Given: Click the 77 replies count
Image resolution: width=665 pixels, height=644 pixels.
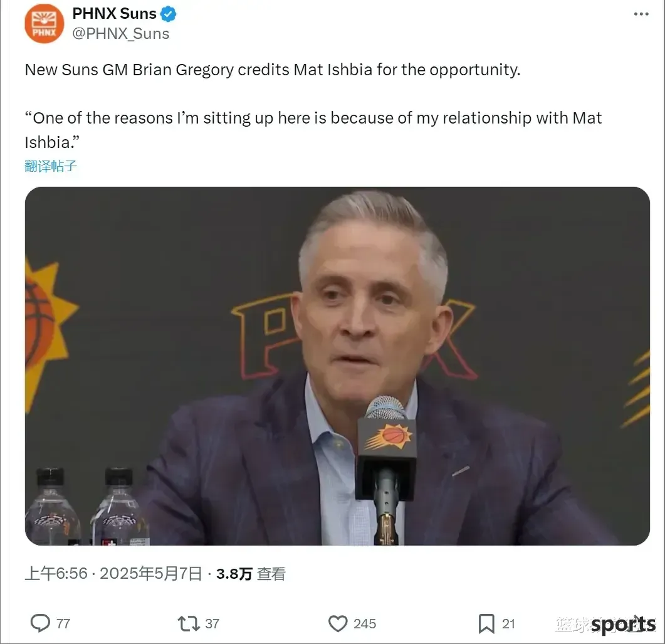Looking at the screenshot, I should 63,624.
